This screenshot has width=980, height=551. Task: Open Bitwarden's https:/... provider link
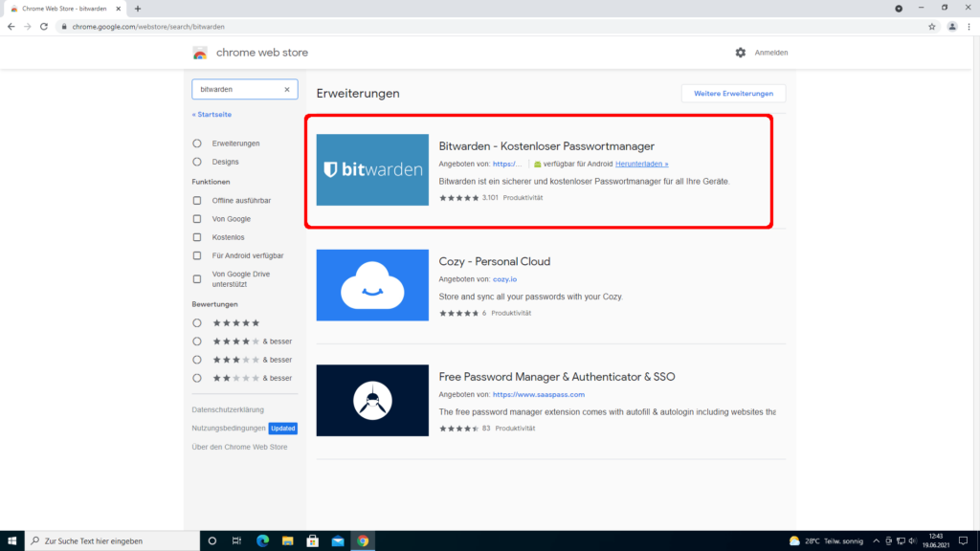(507, 164)
